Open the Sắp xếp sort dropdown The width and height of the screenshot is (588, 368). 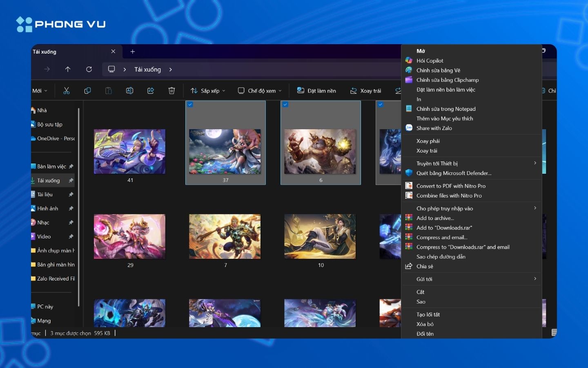pyautogui.click(x=208, y=91)
